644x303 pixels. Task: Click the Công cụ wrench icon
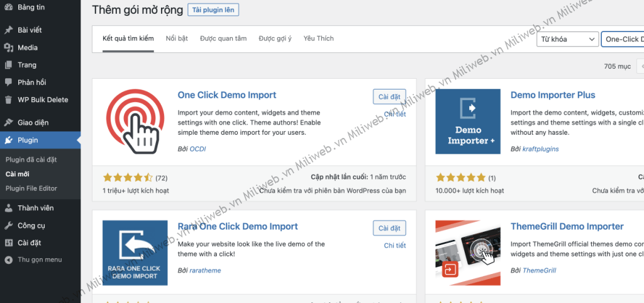coord(9,226)
